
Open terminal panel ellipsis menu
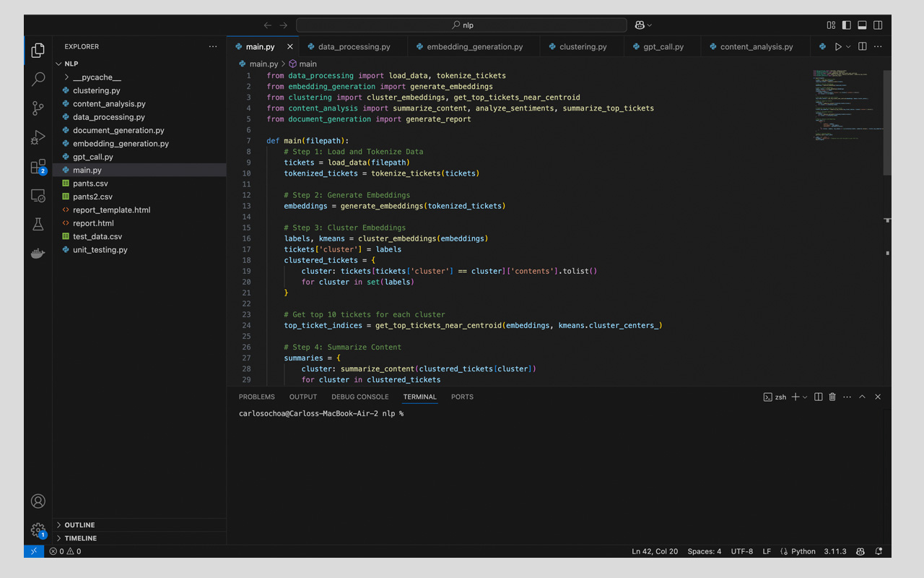coord(847,397)
